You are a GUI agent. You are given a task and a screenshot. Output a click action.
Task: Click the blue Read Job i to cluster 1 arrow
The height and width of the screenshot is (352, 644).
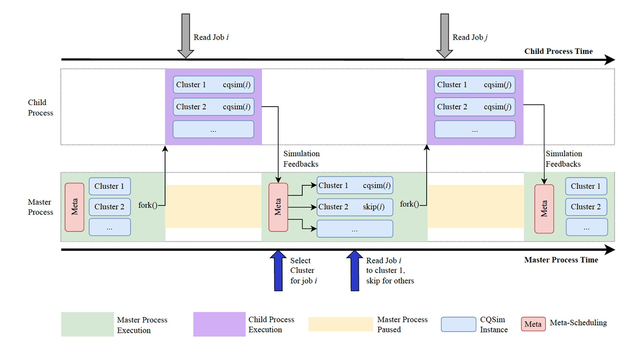coord(355,270)
